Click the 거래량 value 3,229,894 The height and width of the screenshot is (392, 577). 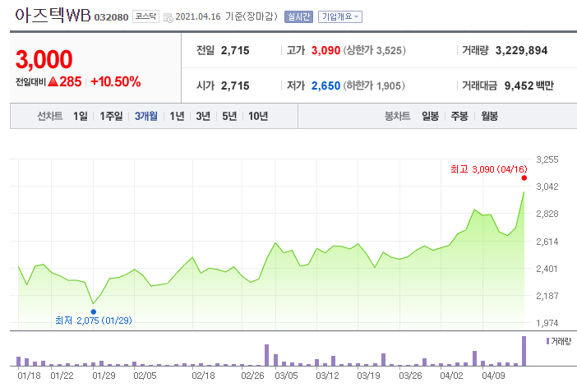tap(521, 50)
